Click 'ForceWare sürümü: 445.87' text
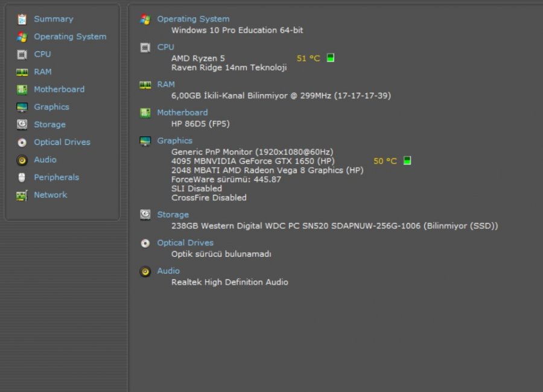Image resolution: width=543 pixels, height=392 pixels. [x=226, y=179]
